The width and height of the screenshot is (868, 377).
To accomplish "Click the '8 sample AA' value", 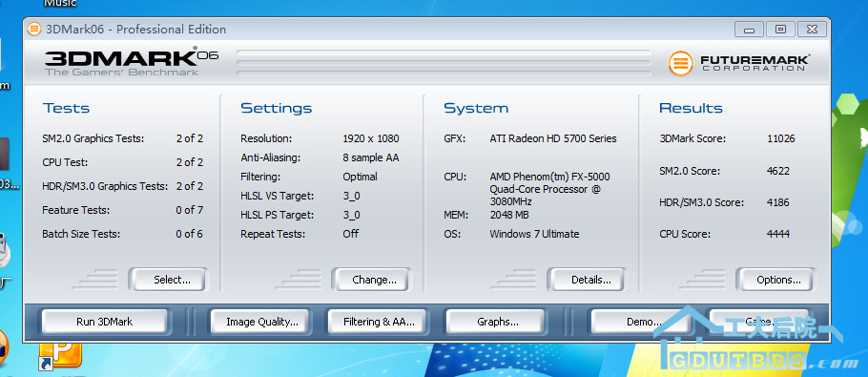I will coord(371,157).
